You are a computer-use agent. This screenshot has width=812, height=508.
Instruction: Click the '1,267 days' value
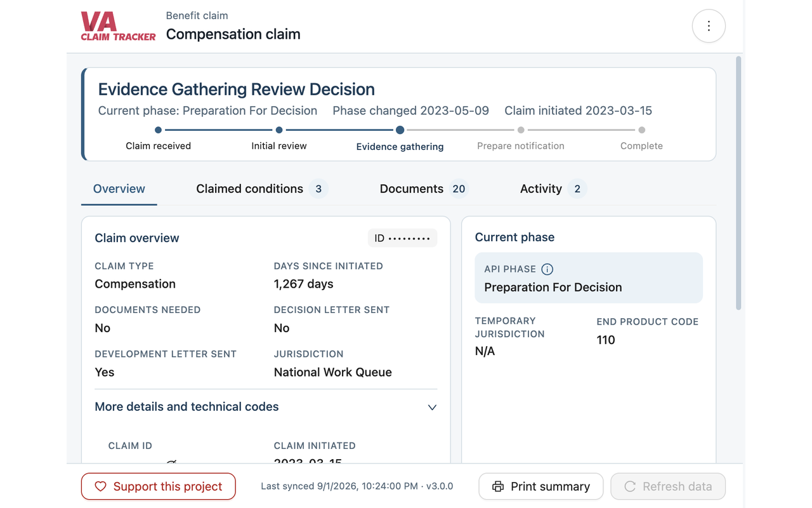point(304,284)
